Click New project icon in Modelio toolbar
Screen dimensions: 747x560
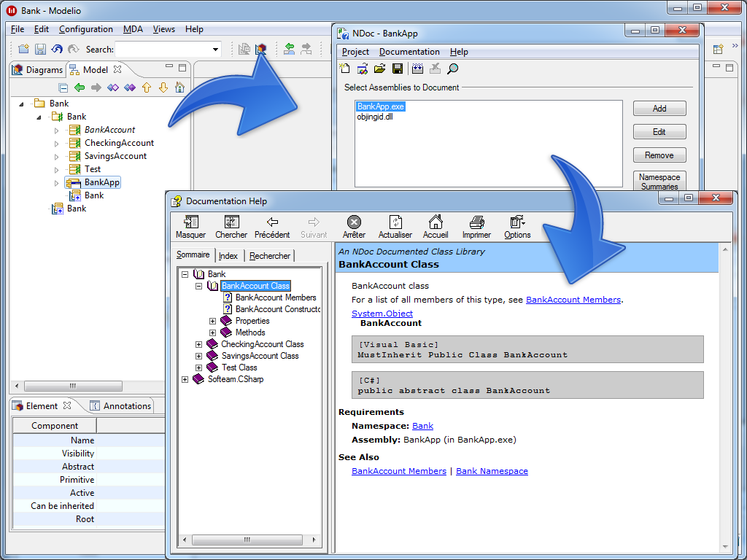point(23,49)
